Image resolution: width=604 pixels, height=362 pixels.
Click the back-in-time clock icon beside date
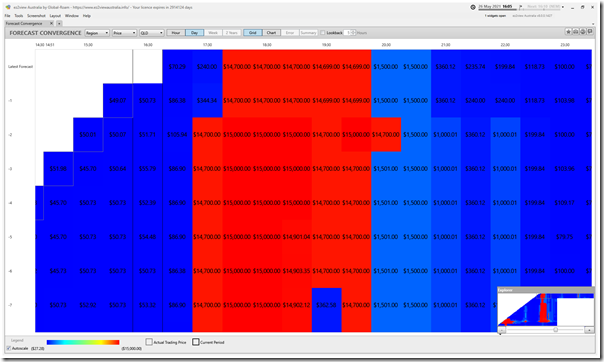[473, 7]
